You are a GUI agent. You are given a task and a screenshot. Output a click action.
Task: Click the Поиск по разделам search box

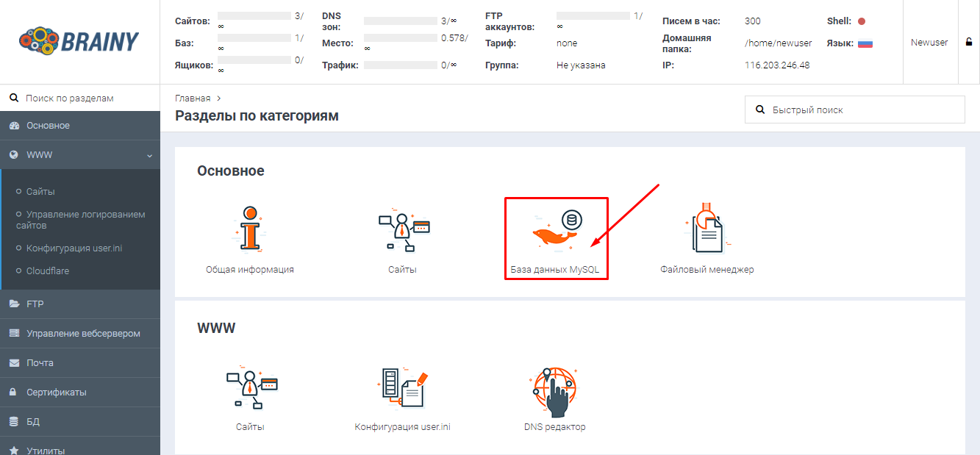click(79, 98)
